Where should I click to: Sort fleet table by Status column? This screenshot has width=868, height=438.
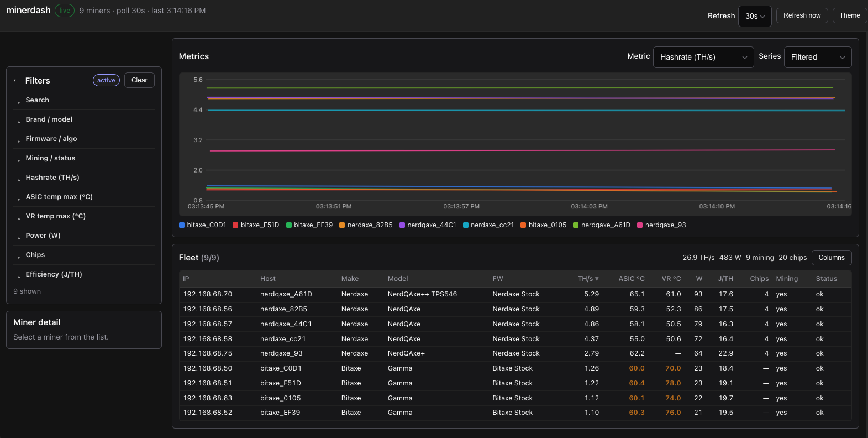[x=826, y=279]
